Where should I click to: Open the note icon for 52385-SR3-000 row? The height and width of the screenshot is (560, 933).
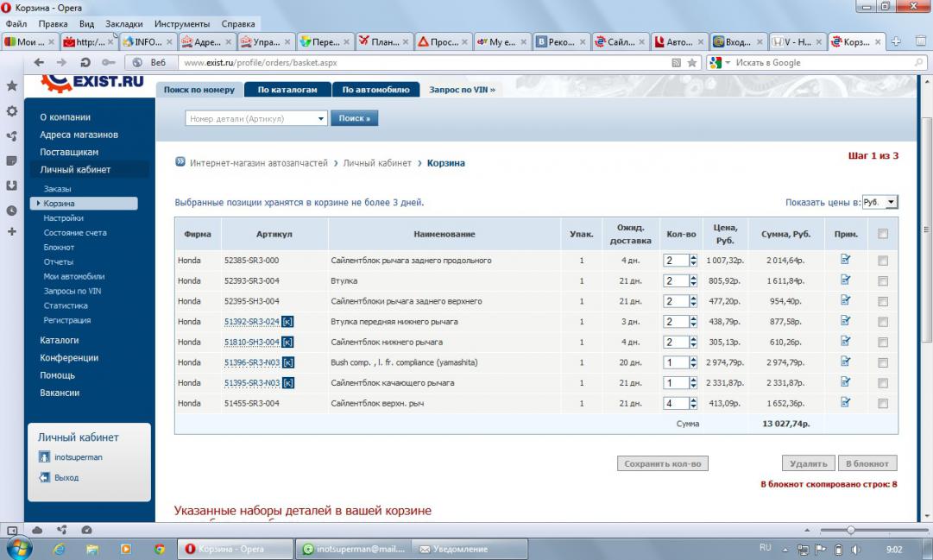pyautogui.click(x=845, y=260)
